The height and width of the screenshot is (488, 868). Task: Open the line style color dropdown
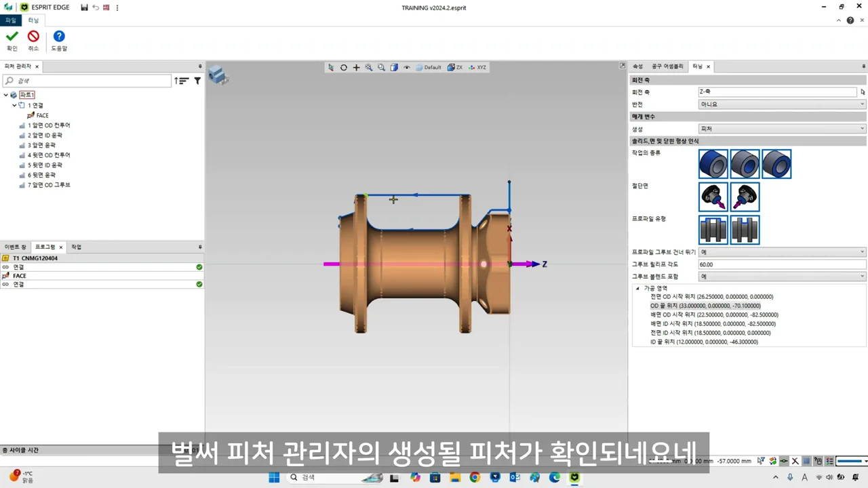[852, 461]
